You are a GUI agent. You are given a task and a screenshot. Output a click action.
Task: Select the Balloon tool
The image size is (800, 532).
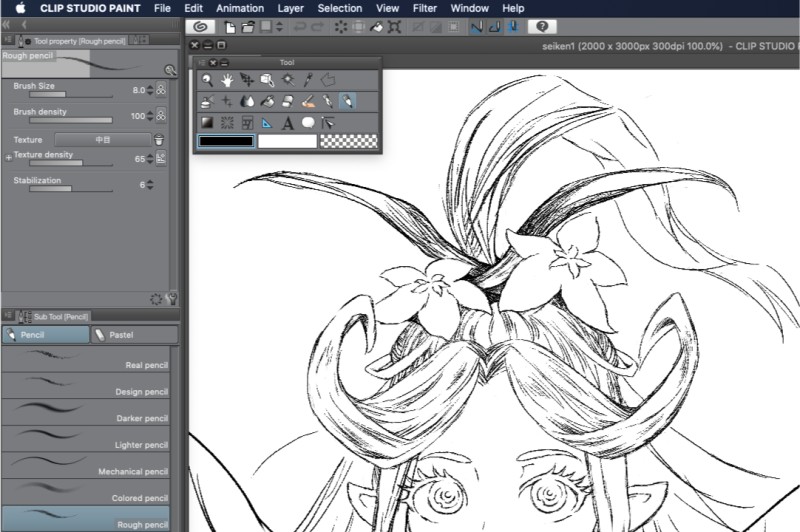point(308,123)
